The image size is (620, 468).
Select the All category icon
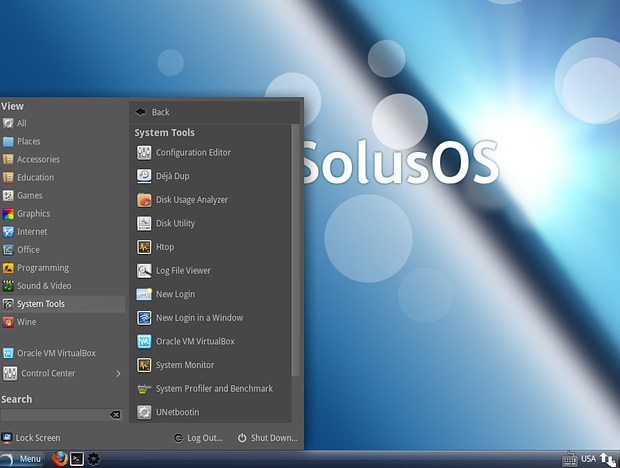[8, 123]
